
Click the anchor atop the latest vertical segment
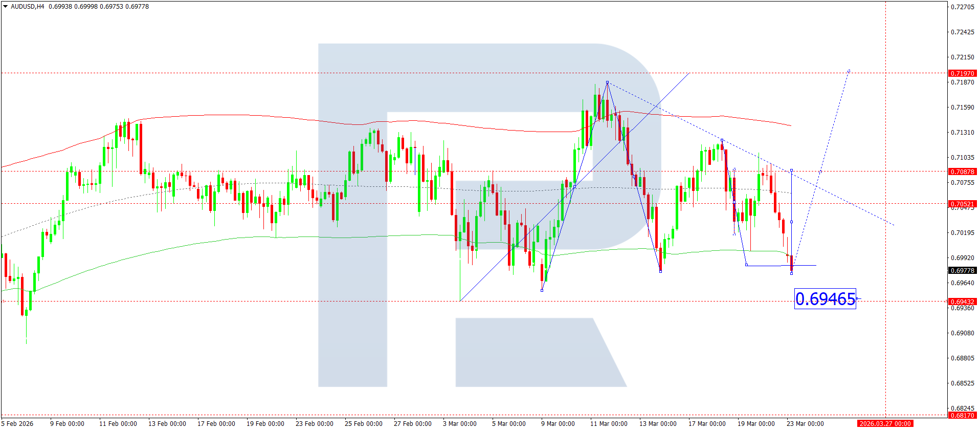(791, 170)
